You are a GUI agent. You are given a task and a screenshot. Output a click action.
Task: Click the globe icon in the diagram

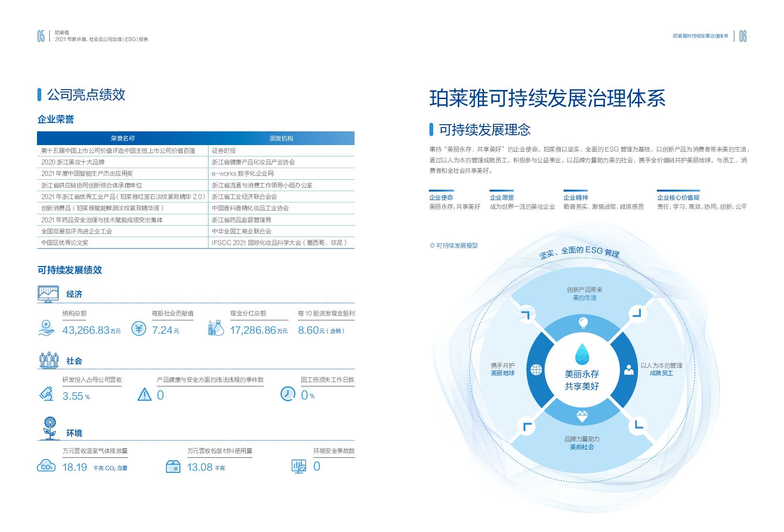coord(536,370)
